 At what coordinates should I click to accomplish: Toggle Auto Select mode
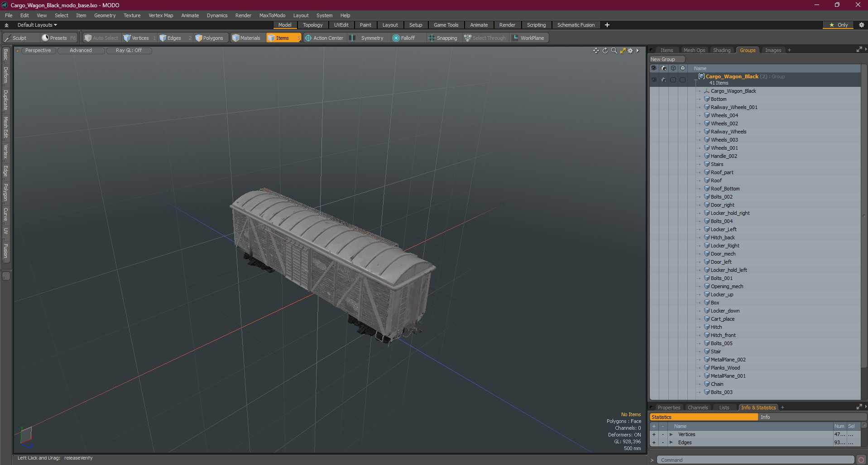[101, 38]
